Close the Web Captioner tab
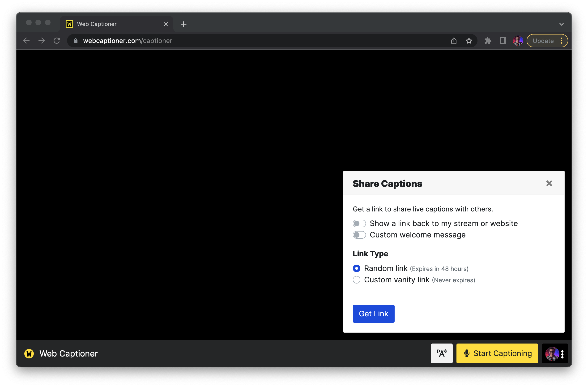Screen dimensions: 588x387 (166, 24)
